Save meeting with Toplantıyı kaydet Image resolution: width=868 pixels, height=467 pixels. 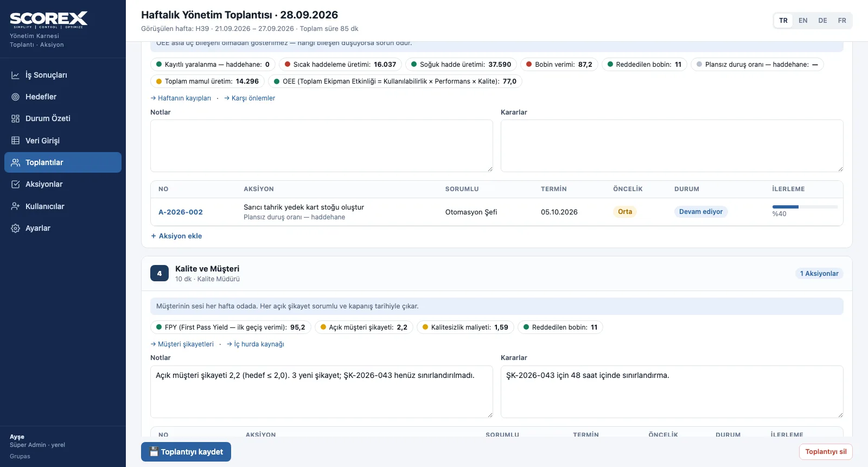click(x=186, y=452)
